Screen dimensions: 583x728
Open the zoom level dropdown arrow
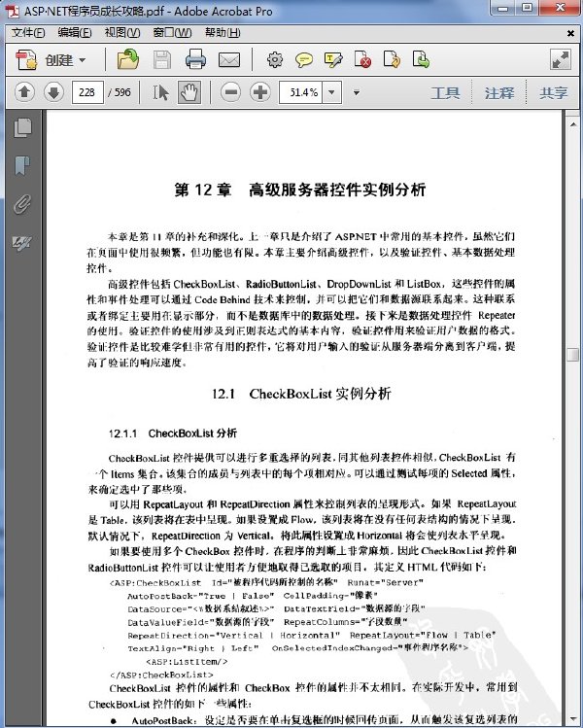[332, 92]
